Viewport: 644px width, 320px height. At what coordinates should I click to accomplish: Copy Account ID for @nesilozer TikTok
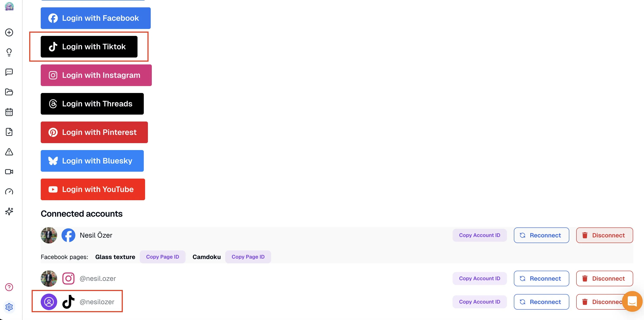pyautogui.click(x=479, y=302)
